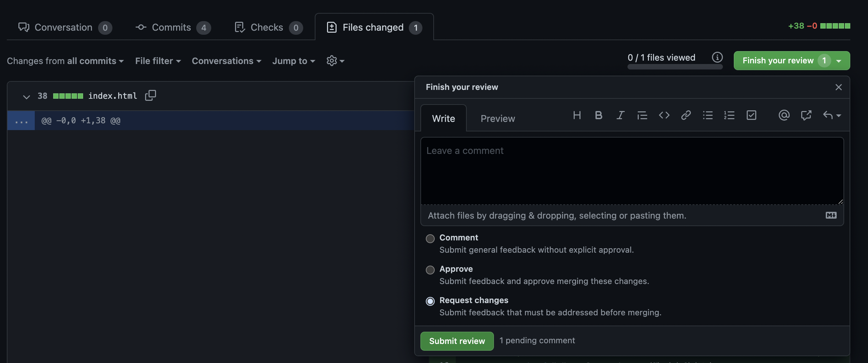This screenshot has width=868, height=363.
Task: Switch to the Commits tab
Action: click(x=171, y=27)
